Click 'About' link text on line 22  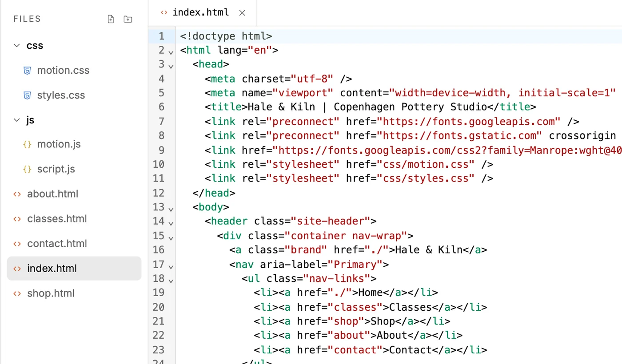point(392,335)
